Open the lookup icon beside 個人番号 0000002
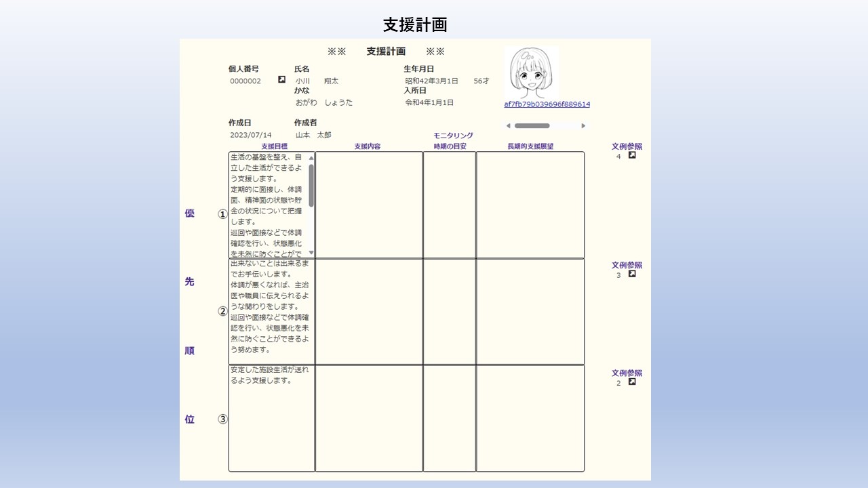Viewport: 868px width, 488px height. click(x=281, y=80)
